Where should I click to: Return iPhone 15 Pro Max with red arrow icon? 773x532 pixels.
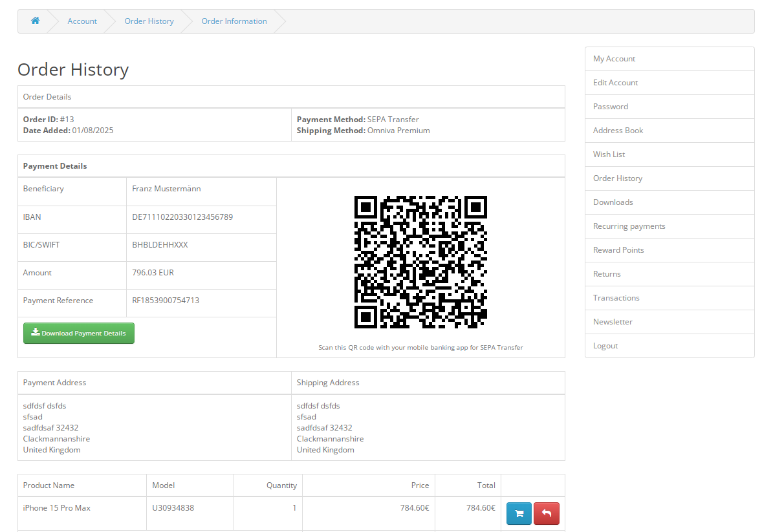(x=546, y=513)
